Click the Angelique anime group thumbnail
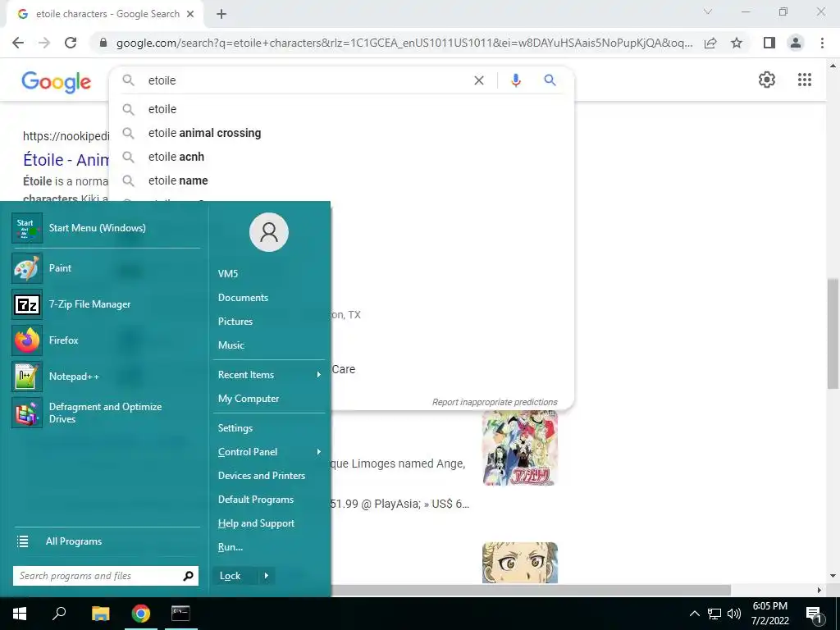The height and width of the screenshot is (630, 840). click(x=519, y=449)
